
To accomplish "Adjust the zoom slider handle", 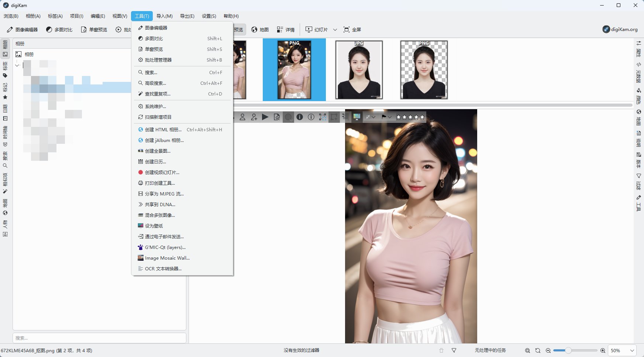I will pyautogui.click(x=568, y=350).
